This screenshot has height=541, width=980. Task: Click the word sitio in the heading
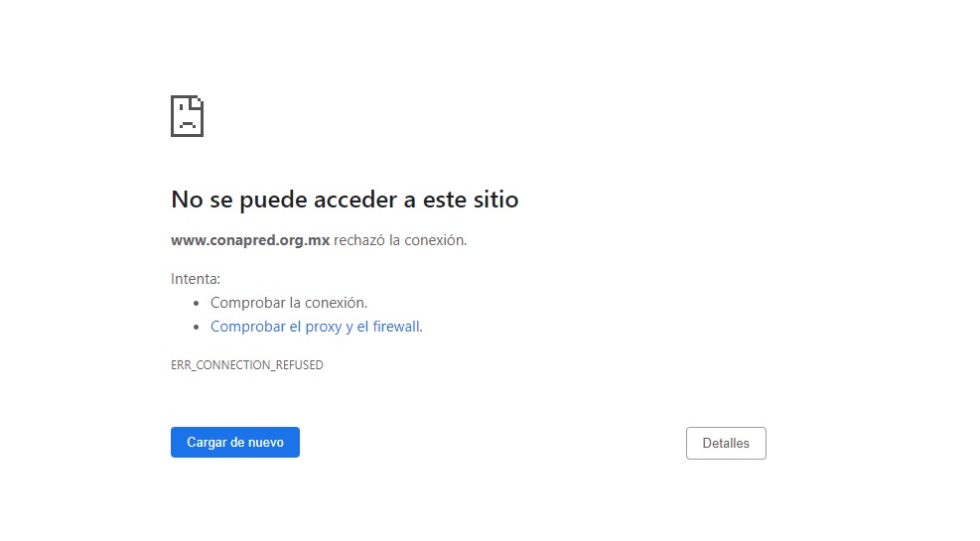pos(493,200)
